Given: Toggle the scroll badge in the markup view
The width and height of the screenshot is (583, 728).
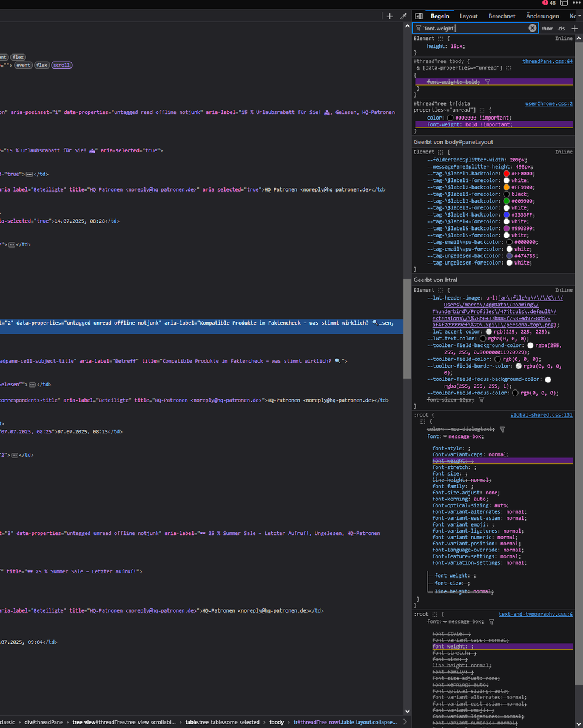Looking at the screenshot, I should [x=61, y=65].
